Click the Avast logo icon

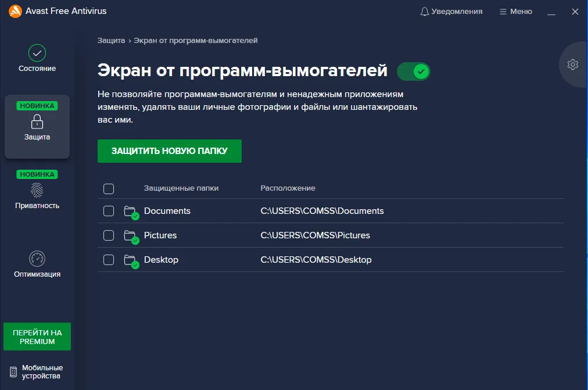coord(15,11)
